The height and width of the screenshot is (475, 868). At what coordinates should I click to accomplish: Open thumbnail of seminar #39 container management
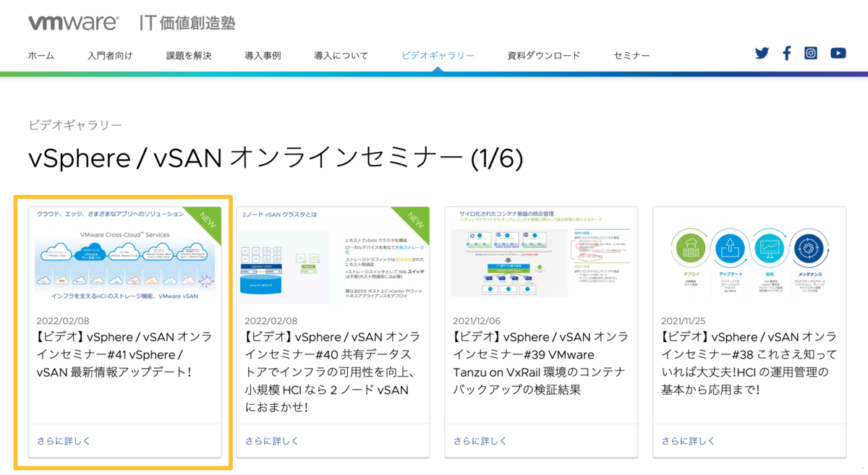click(x=541, y=255)
